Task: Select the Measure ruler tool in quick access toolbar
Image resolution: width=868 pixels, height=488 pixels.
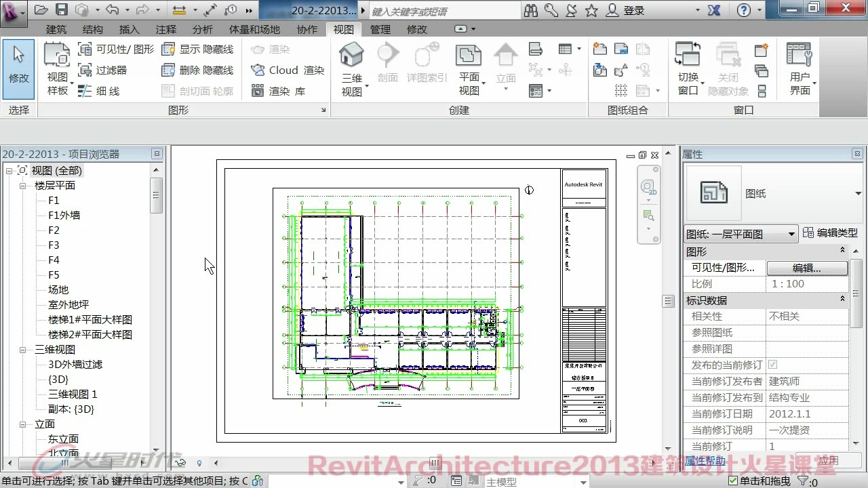Action: 180,10
